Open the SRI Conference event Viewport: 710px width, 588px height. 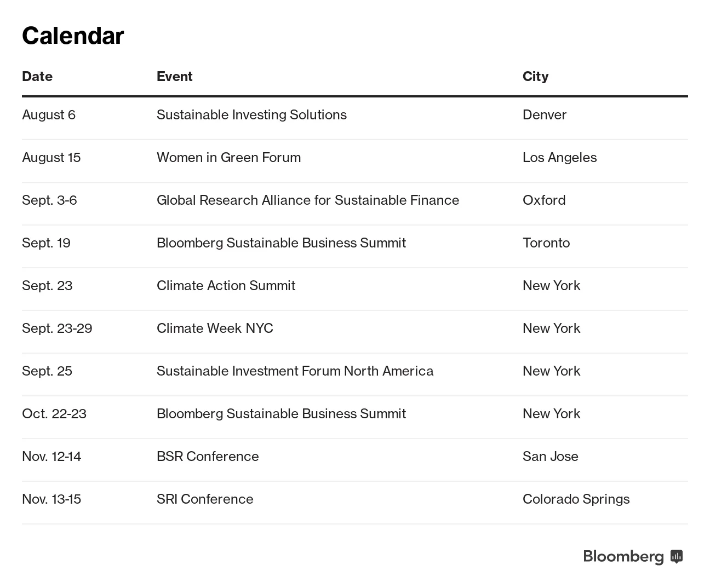(205, 499)
